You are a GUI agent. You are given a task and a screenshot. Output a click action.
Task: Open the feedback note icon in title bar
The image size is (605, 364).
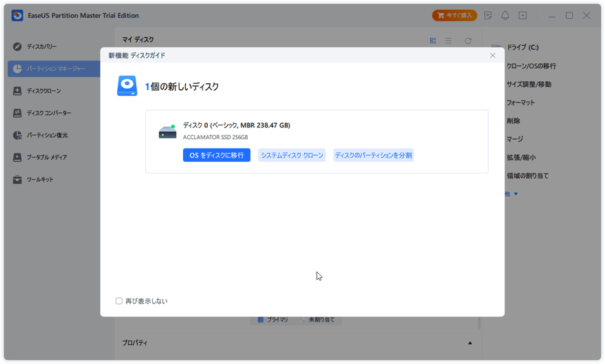488,15
